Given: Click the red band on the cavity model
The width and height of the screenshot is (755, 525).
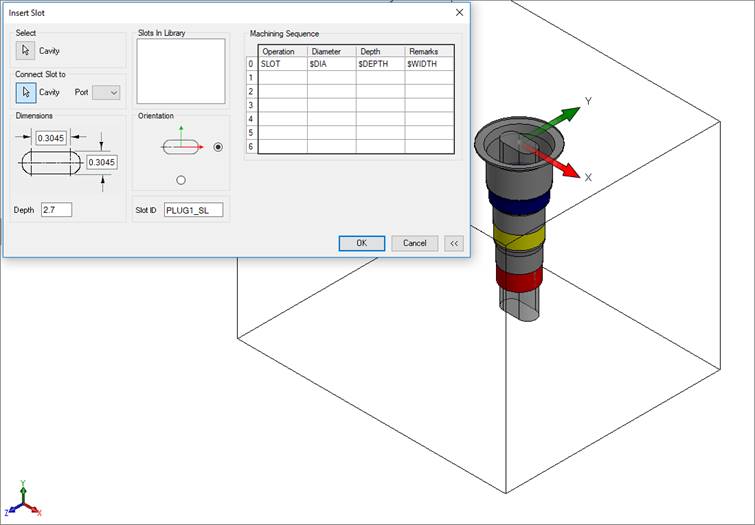Looking at the screenshot, I should [x=519, y=279].
